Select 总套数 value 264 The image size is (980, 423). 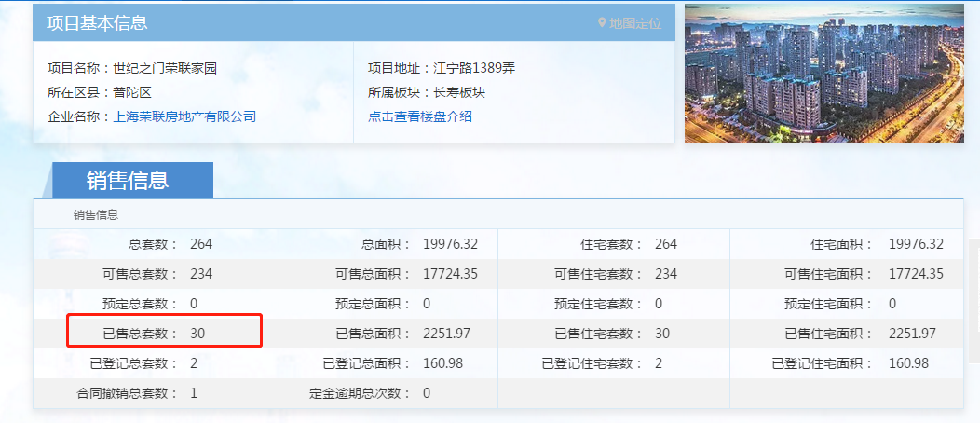tap(201, 244)
